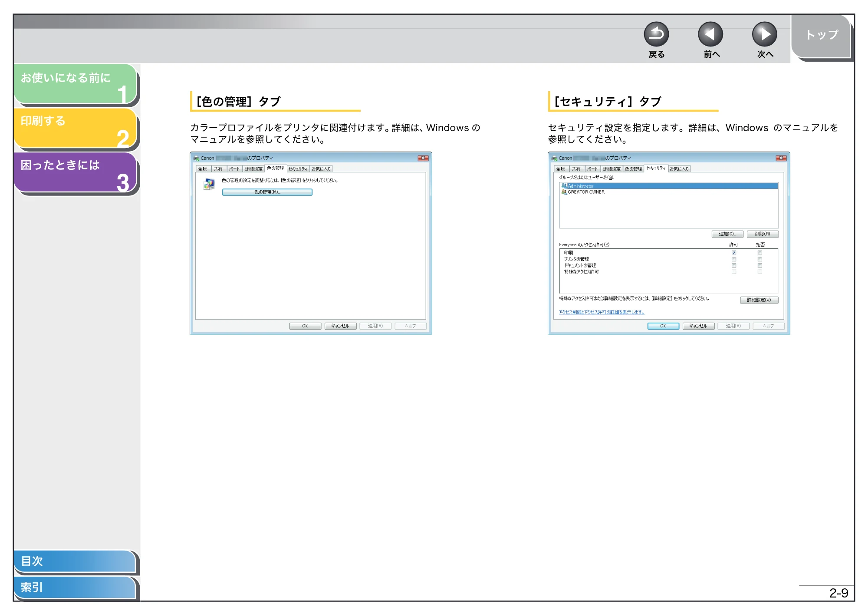This screenshot has width=868, height=614.
Task: Toggle 許可 checkbox for ドキュメントの管理
Action: pos(734,265)
